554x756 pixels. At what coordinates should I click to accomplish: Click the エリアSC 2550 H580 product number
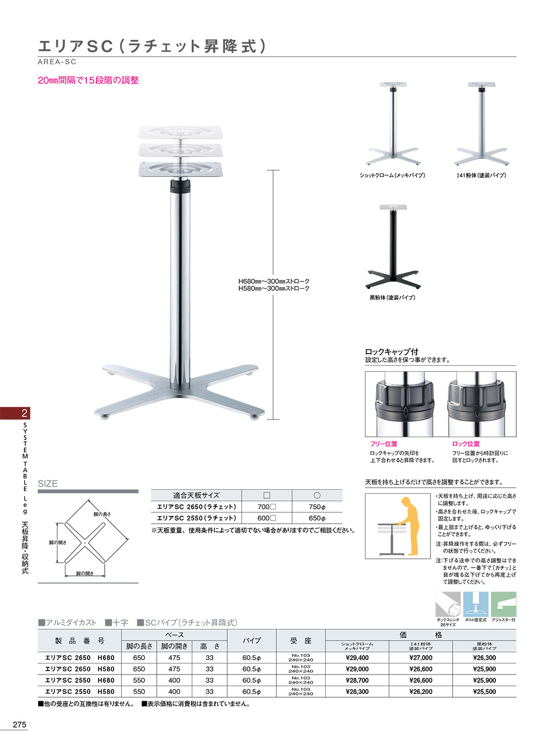80,692
